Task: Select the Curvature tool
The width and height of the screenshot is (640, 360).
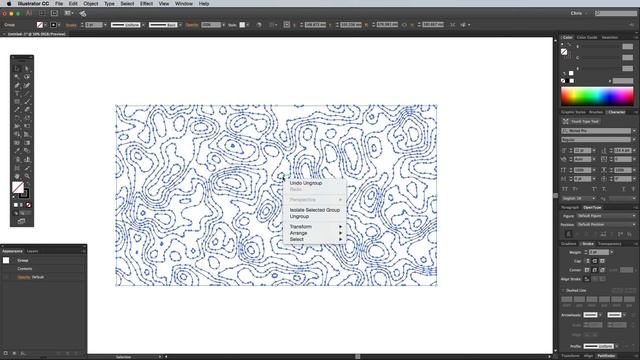Action: 27,85
